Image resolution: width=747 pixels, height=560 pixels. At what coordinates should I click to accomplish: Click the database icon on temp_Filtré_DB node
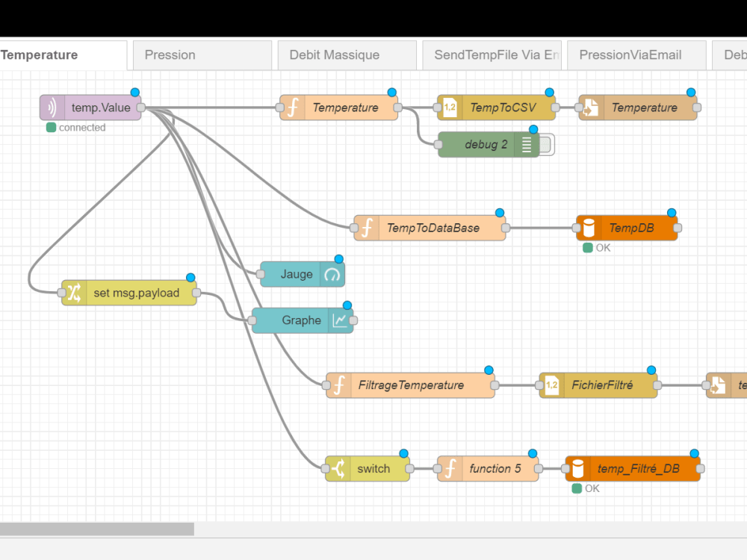[x=579, y=469]
